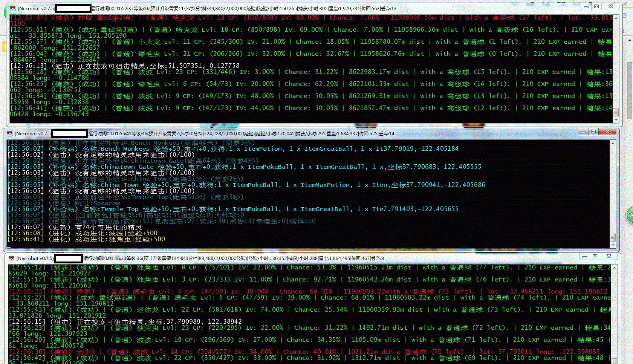Viewport: 633px width, 364px height.
Task: Click the 当前所有物品 item summary line
Action: coord(162,221)
